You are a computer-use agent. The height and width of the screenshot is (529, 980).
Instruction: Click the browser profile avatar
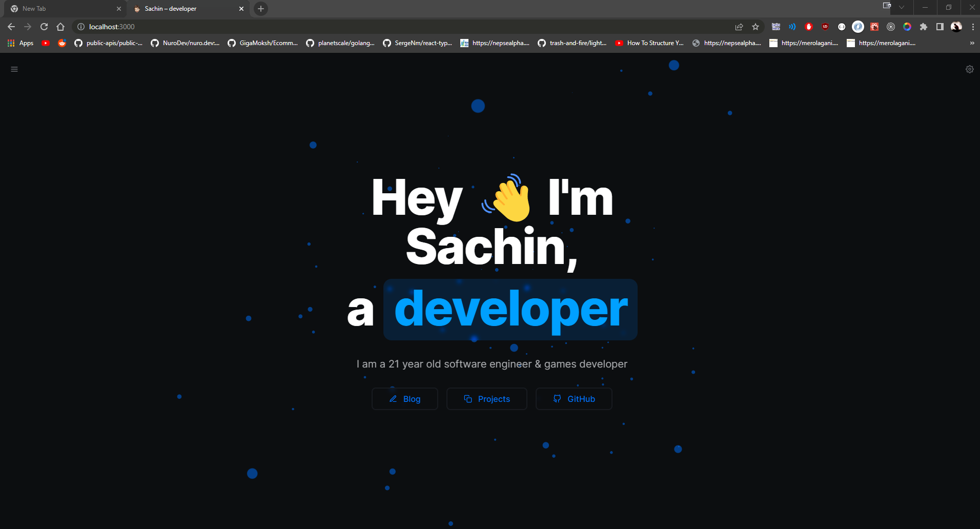pos(956,26)
